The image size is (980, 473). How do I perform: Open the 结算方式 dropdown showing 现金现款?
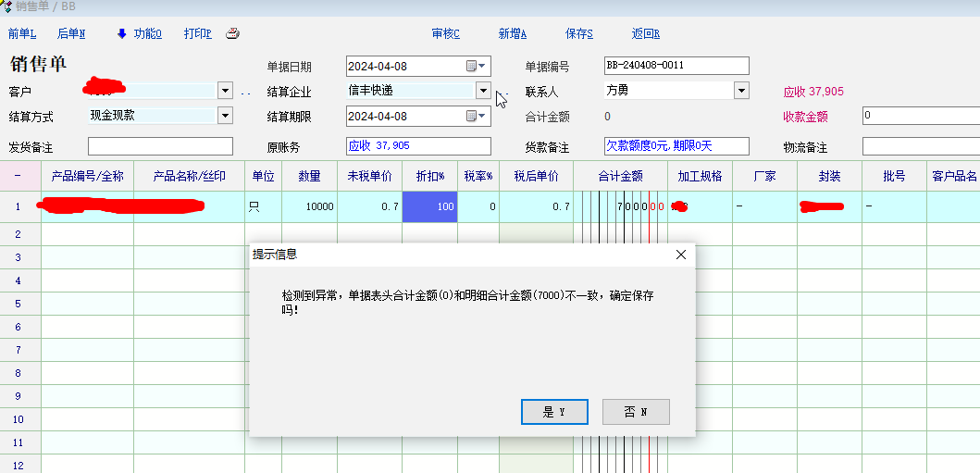click(x=225, y=116)
